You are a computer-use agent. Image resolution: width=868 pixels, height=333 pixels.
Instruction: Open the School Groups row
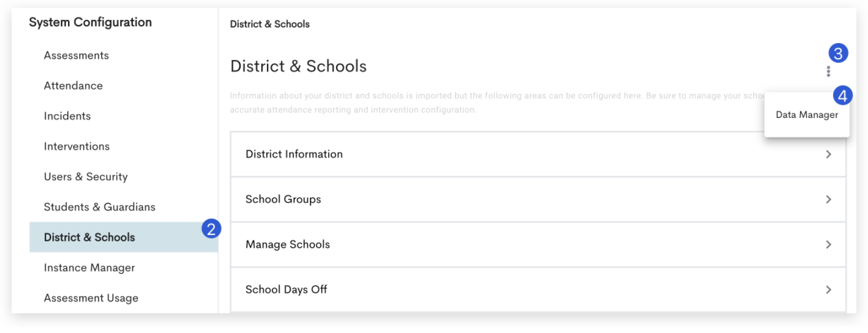(x=538, y=200)
